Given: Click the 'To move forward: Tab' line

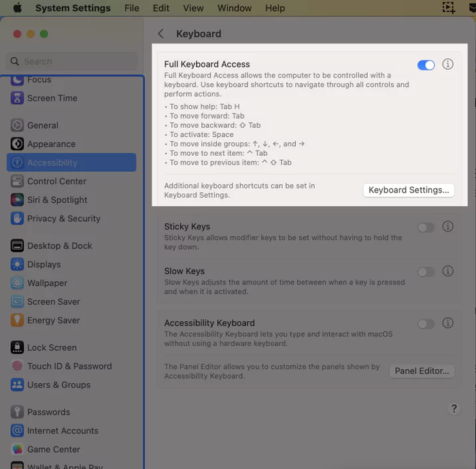Looking at the screenshot, I should 207,116.
